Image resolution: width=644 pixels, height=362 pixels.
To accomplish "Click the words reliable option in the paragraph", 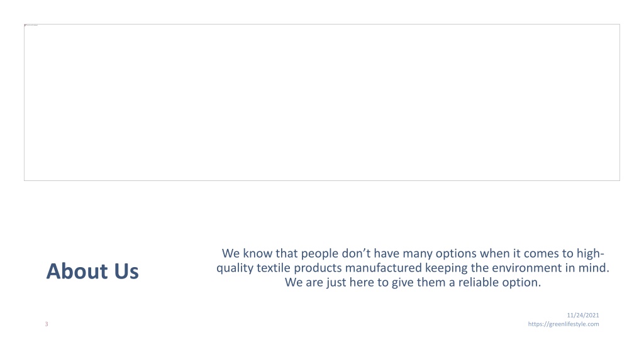I will coord(499,282).
